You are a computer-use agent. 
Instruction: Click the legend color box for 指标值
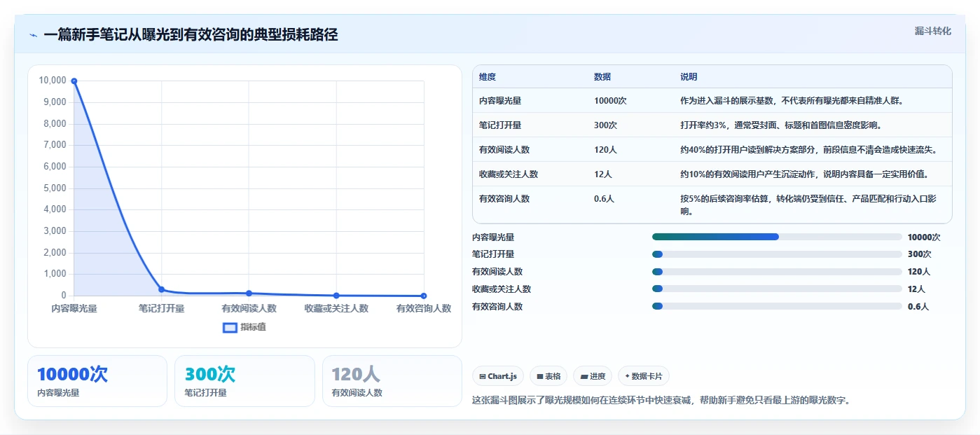230,327
